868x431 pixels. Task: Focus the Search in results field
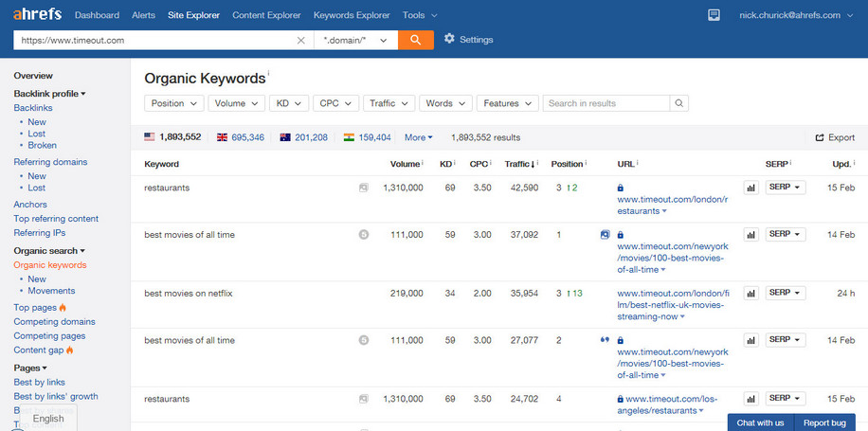pyautogui.click(x=606, y=103)
